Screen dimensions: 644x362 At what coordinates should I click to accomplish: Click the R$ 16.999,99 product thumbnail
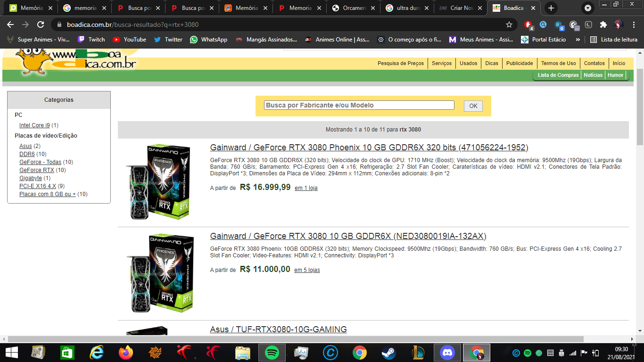pyautogui.click(x=159, y=182)
